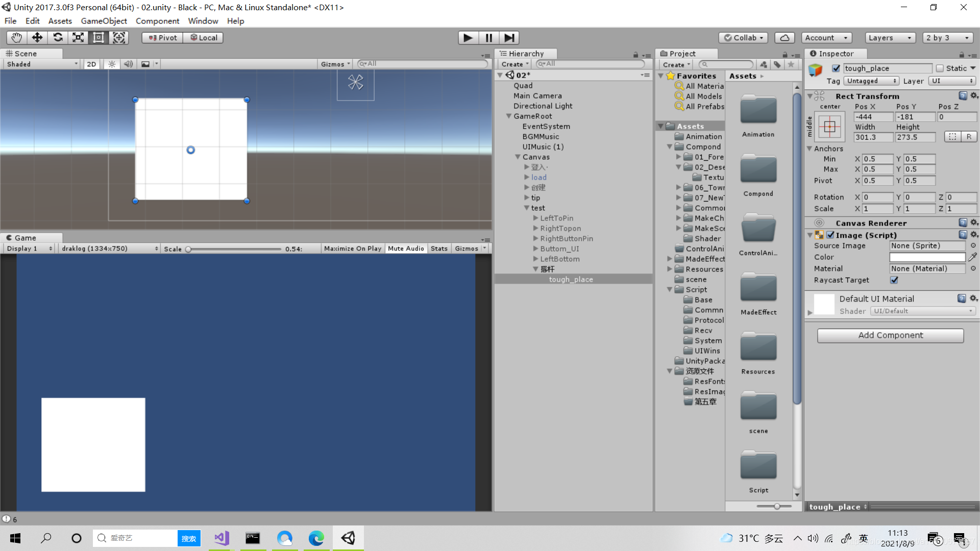Collapse the Canvas node in Hierarchy
The width and height of the screenshot is (980, 551).
coord(518,157)
